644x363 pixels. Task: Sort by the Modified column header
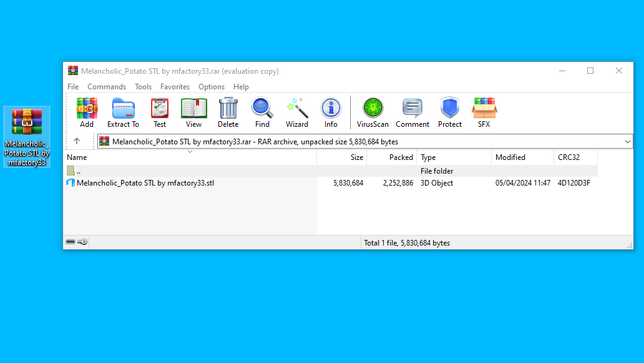coord(523,157)
